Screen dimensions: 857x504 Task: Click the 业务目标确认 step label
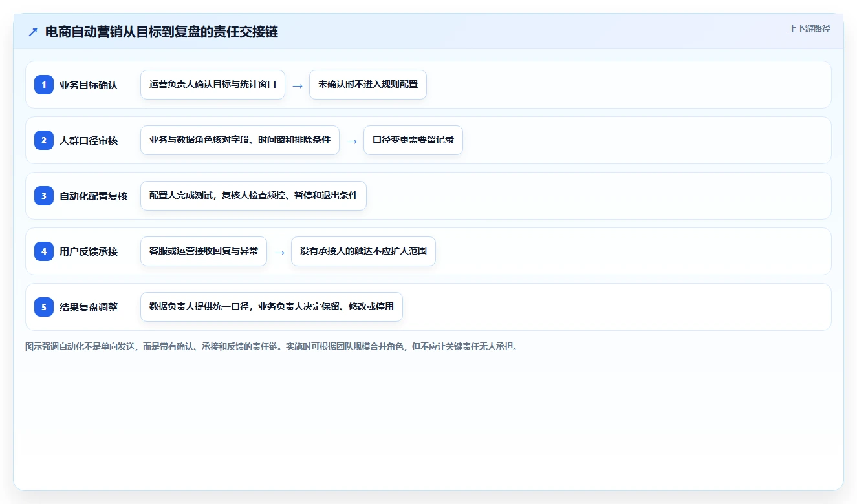89,85
